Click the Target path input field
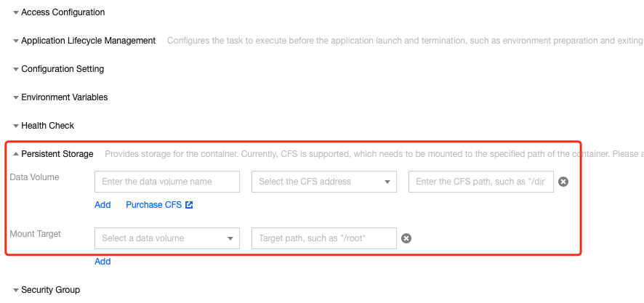Image resolution: width=644 pixels, height=303 pixels. coord(323,238)
